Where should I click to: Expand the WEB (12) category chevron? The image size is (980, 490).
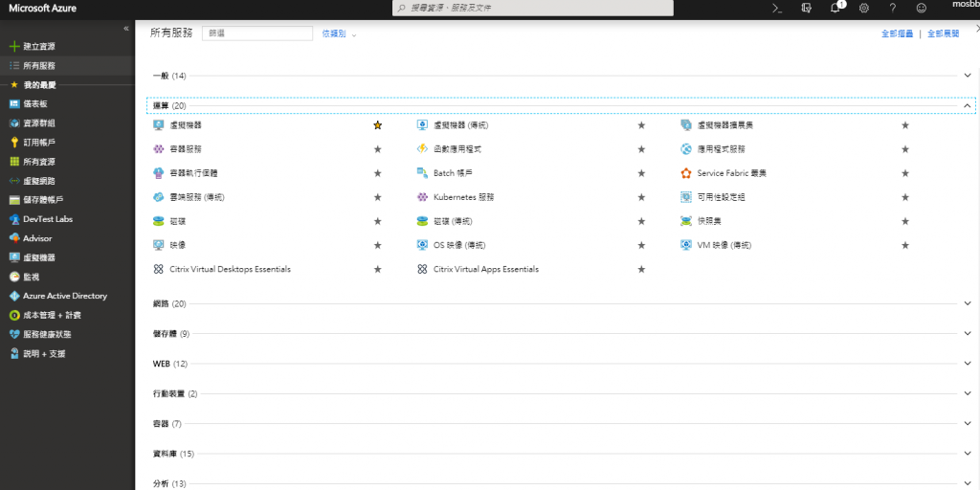point(968,364)
